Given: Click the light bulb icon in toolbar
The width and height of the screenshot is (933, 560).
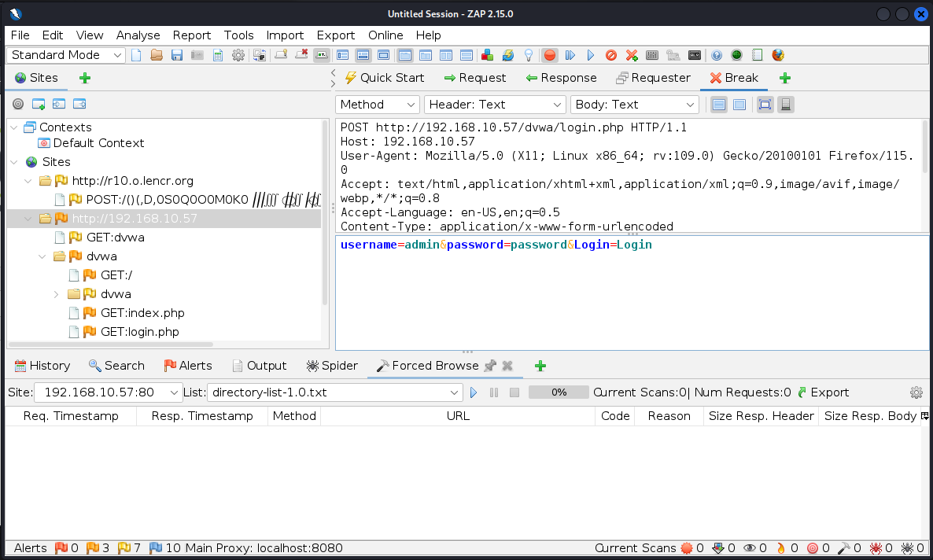Looking at the screenshot, I should click(x=529, y=55).
